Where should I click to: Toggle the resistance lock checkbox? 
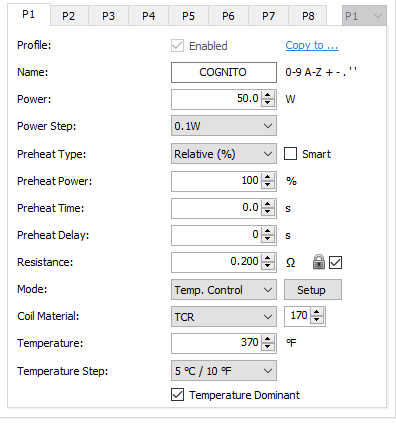(x=335, y=262)
